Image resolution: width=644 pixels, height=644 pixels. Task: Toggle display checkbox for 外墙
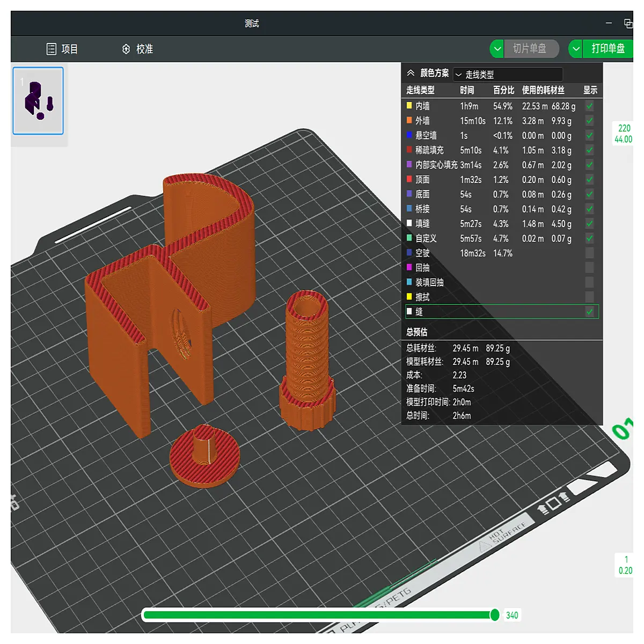589,121
